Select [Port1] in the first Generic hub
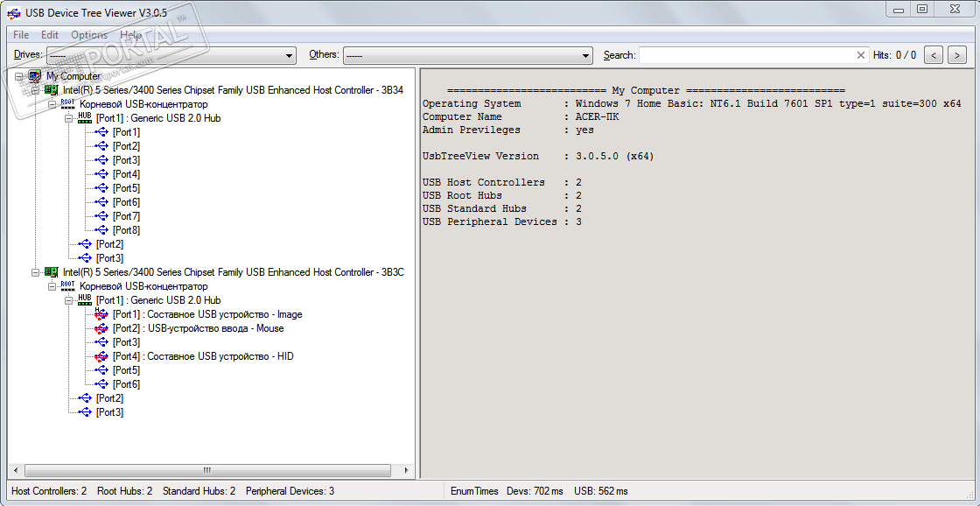The image size is (980, 506). click(126, 132)
